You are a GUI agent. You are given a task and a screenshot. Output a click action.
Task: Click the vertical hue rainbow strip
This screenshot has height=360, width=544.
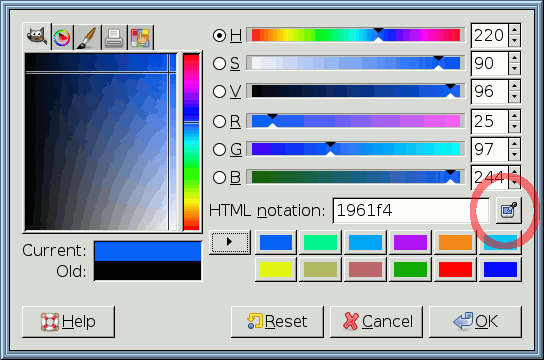pyautogui.click(x=192, y=142)
